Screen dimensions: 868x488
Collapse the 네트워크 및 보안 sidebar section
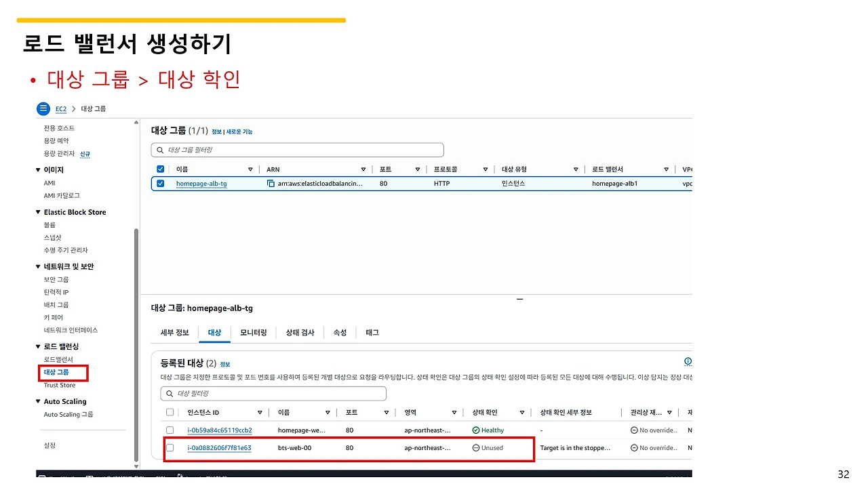point(38,266)
